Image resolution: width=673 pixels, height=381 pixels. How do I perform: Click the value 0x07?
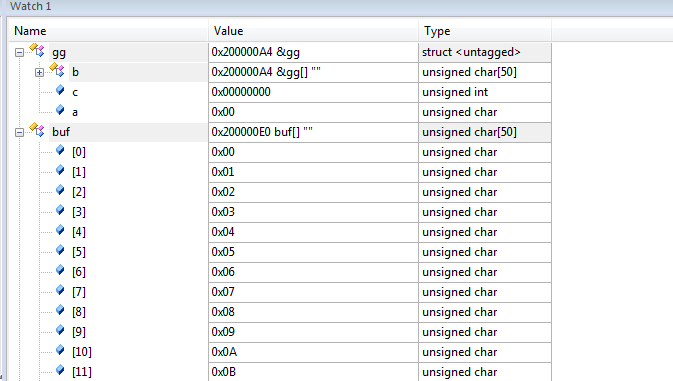[x=223, y=292]
